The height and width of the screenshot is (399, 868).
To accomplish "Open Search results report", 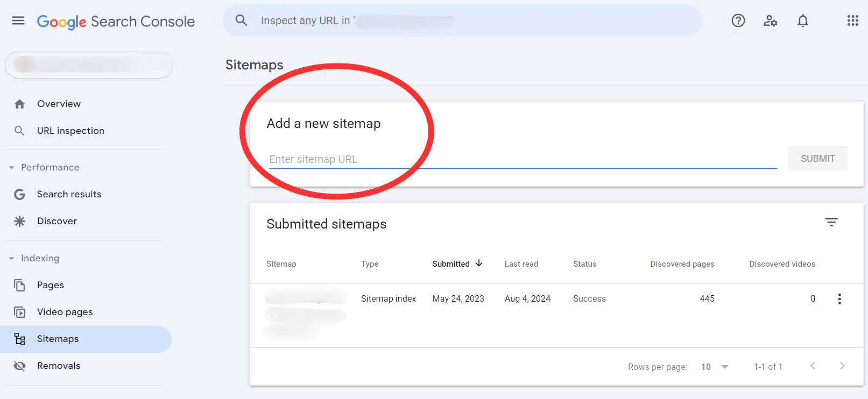I will pos(69,194).
